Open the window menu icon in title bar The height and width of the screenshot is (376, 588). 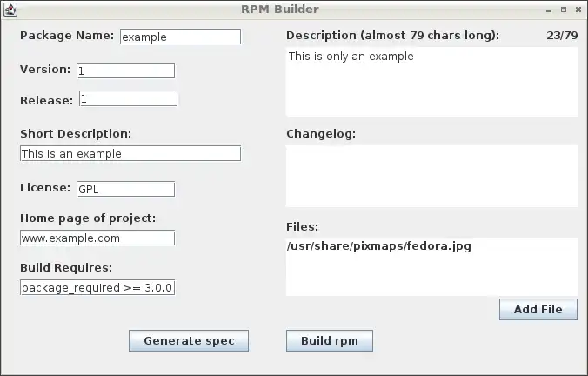10,10
